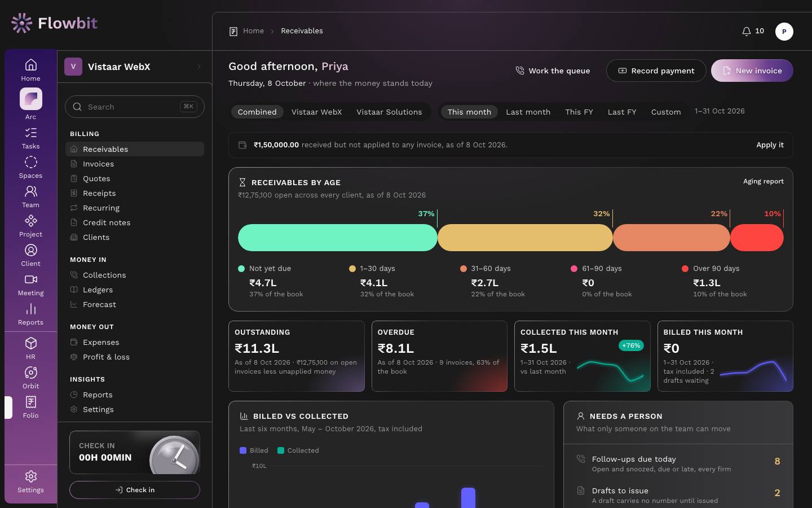Expand the Vistaar WebX workspace switcher
Screen dimensions: 812x508
[135, 67]
